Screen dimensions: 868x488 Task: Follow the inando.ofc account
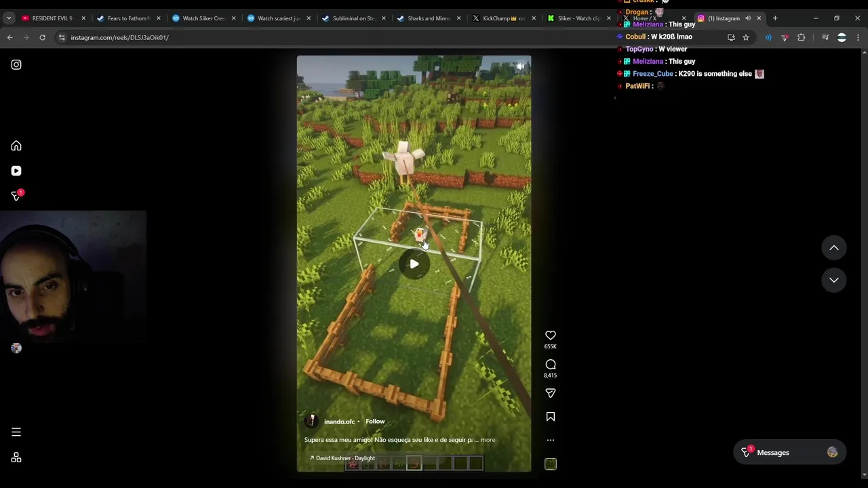(375, 422)
